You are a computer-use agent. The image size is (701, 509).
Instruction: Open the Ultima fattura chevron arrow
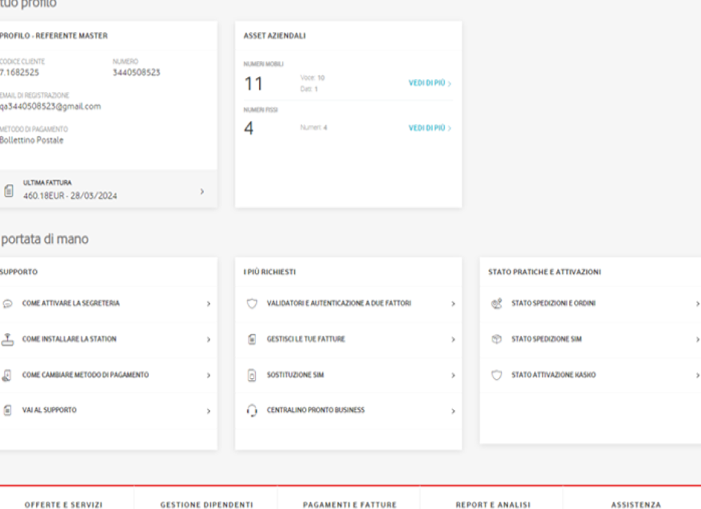coord(202,191)
